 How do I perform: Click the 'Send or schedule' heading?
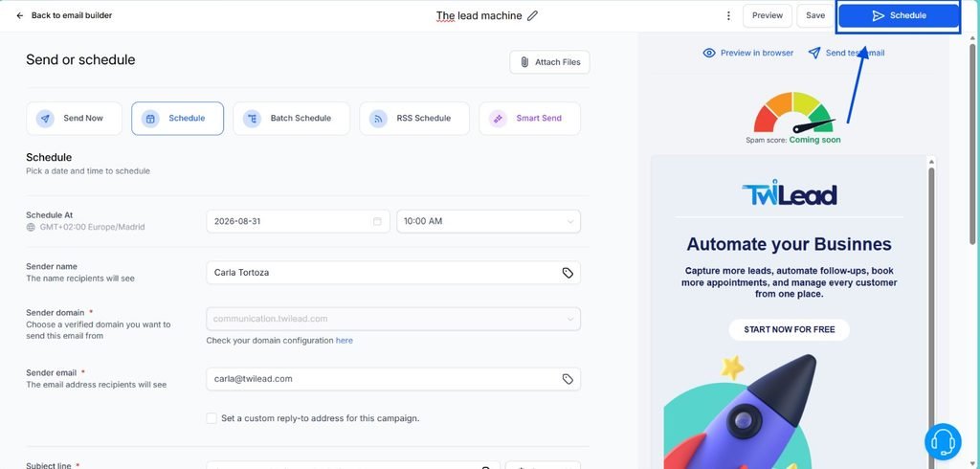[x=80, y=60]
